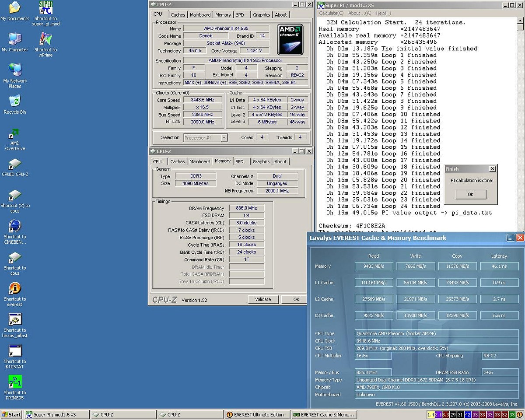
Task: Select the hexus_pifast shortcut icon
Action: click(x=15, y=325)
